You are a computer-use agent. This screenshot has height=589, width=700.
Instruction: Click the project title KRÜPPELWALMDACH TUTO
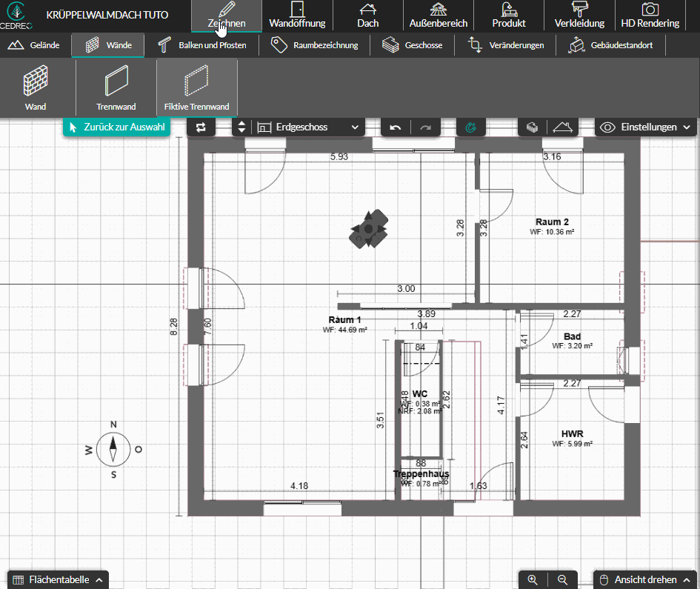(x=107, y=15)
